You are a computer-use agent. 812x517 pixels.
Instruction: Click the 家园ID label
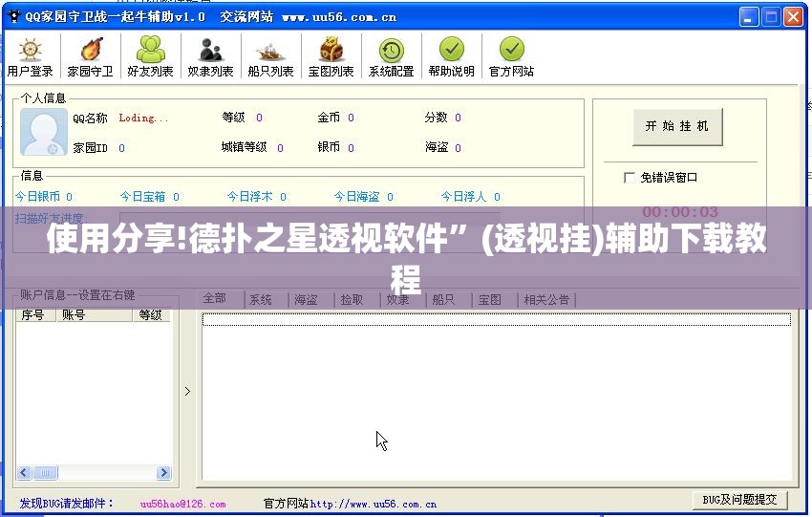pos(90,148)
